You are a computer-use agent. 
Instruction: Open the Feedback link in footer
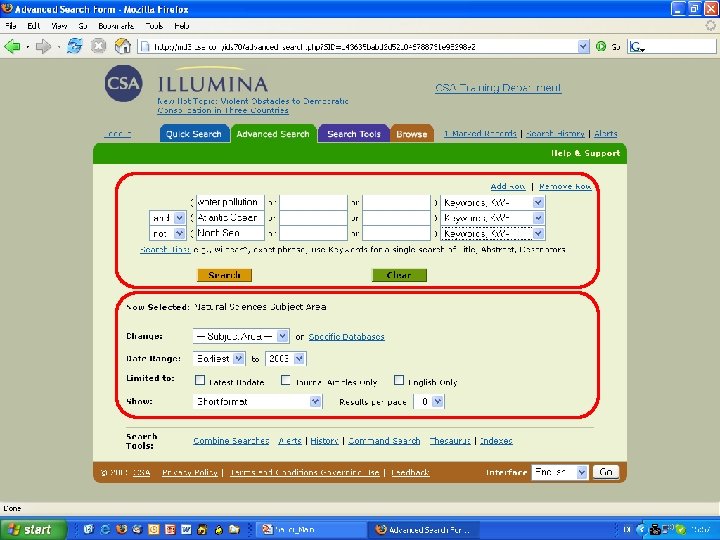point(410,472)
